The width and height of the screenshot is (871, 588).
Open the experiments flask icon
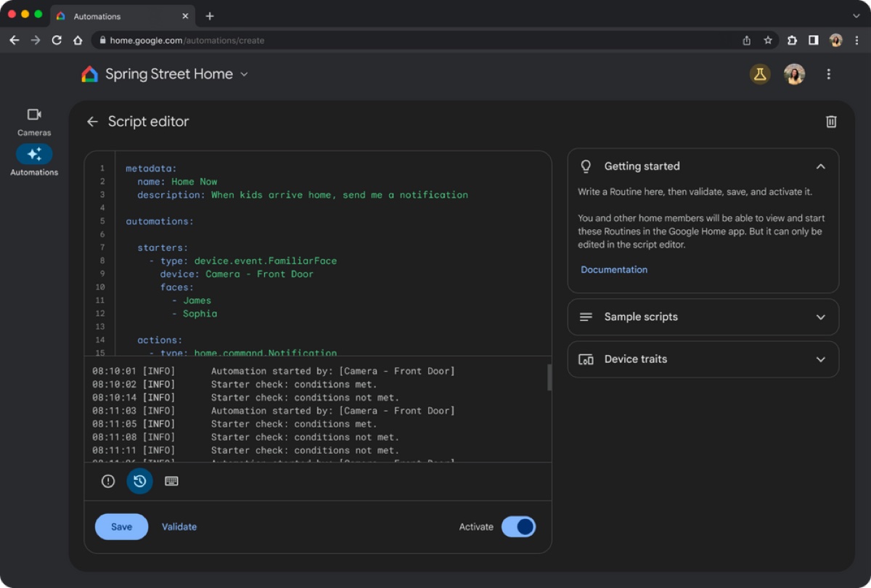pyautogui.click(x=760, y=74)
